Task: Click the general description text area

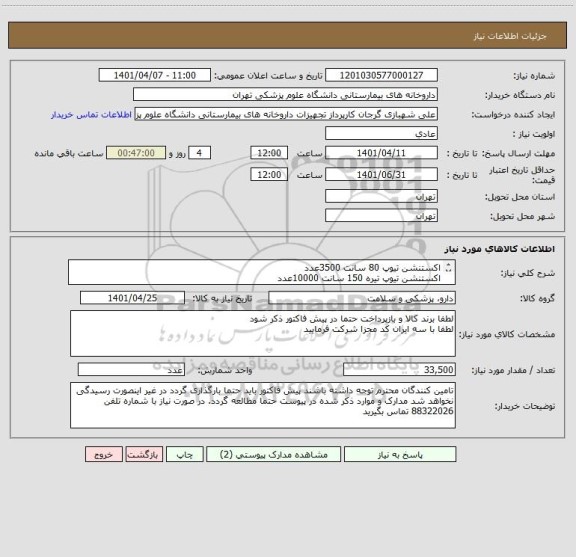Action: pyautogui.click(x=262, y=272)
